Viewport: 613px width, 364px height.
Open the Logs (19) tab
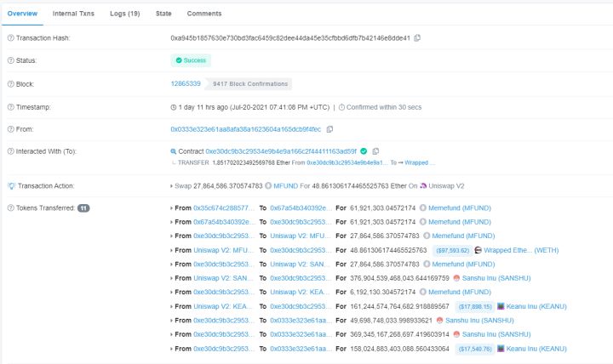tap(124, 14)
